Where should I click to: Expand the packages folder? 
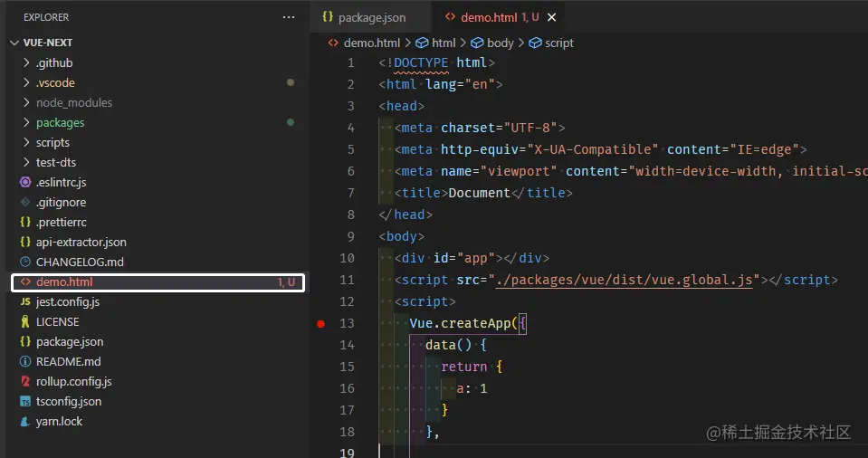[x=26, y=122]
